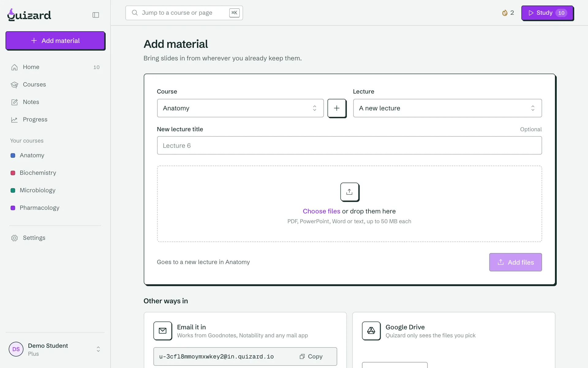The width and height of the screenshot is (588, 368).
Task: Click the Home count badge 10
Action: click(96, 67)
